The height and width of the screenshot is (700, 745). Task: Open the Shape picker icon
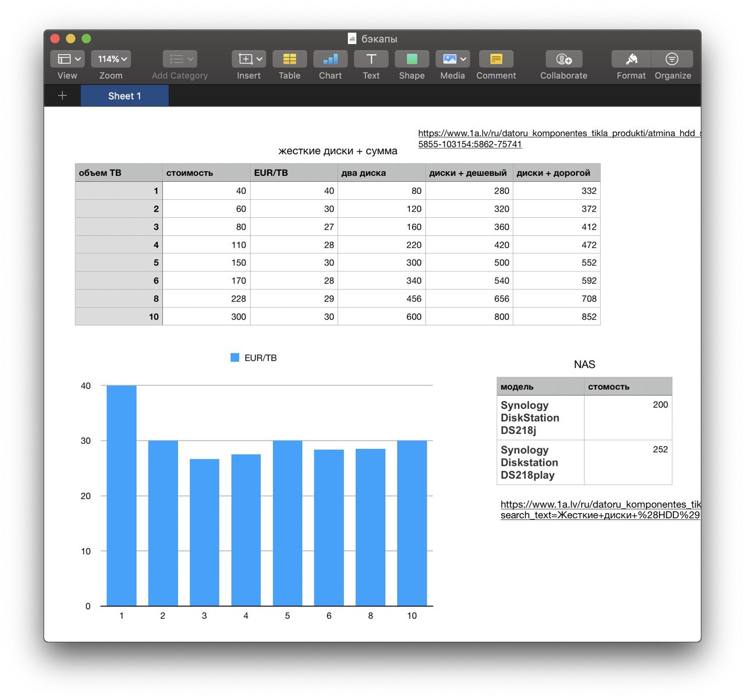click(411, 59)
